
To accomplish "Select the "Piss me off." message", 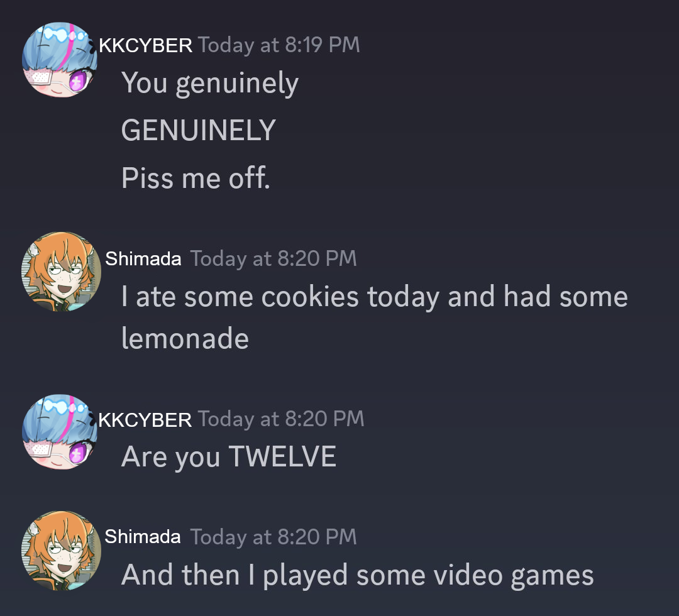I will (x=196, y=178).
